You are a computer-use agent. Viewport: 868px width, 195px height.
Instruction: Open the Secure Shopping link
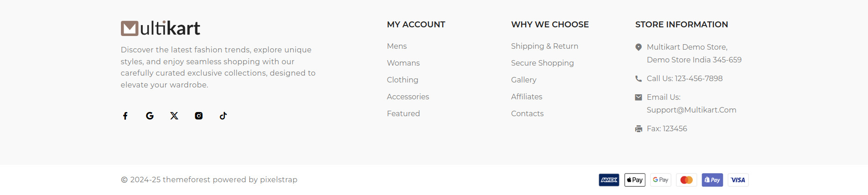coord(542,63)
